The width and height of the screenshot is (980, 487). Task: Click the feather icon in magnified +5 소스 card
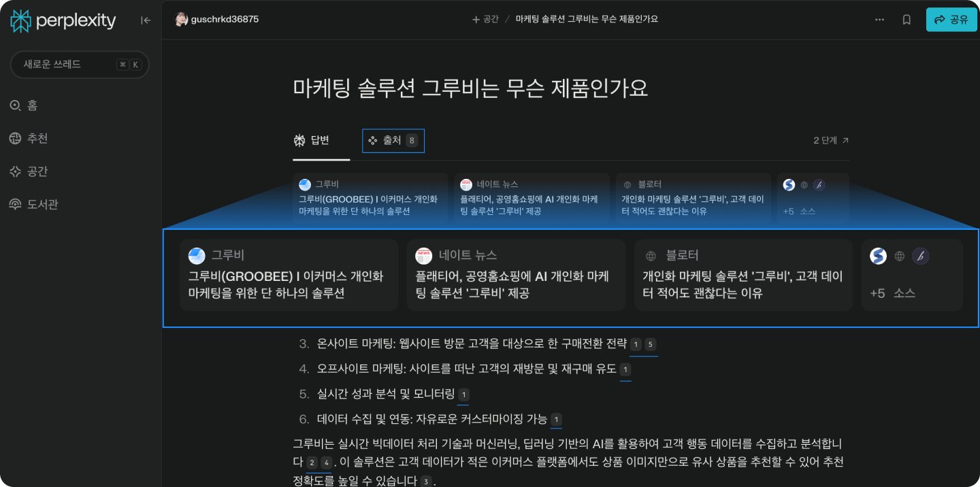click(921, 256)
